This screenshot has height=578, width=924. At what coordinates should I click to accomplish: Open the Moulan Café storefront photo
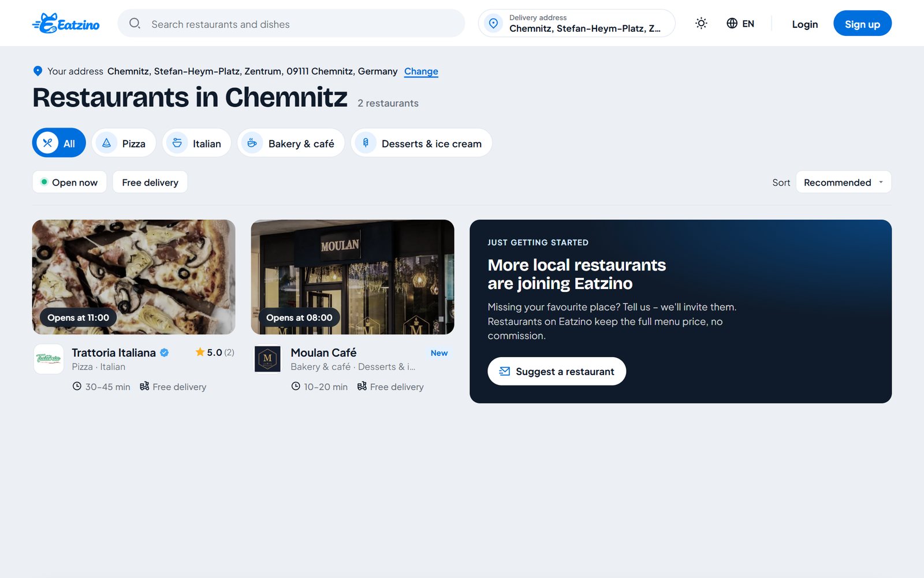pos(352,277)
